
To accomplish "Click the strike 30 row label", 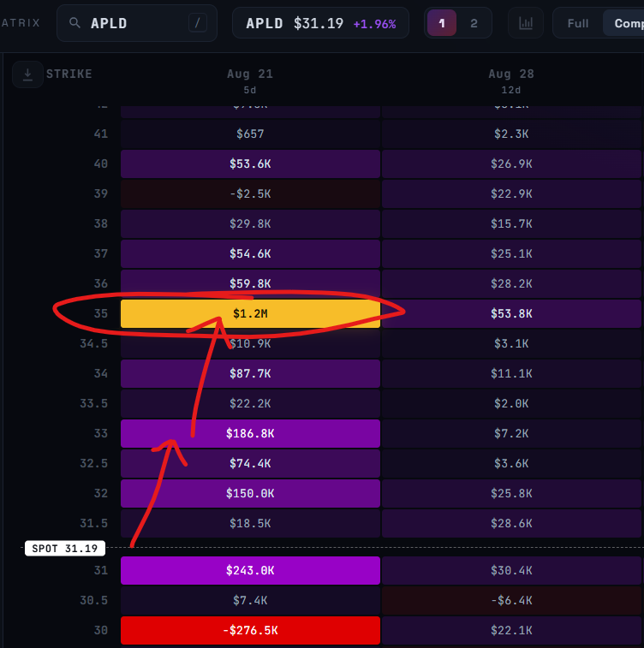I will [101, 630].
